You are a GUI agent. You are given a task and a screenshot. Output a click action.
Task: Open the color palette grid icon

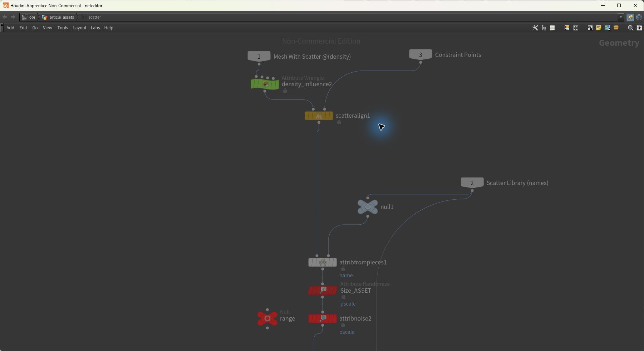[x=567, y=28]
